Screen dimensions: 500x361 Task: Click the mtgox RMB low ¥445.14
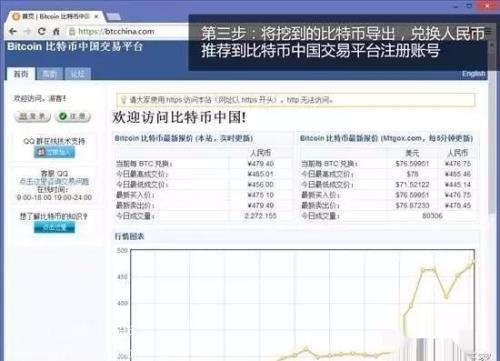458,184
